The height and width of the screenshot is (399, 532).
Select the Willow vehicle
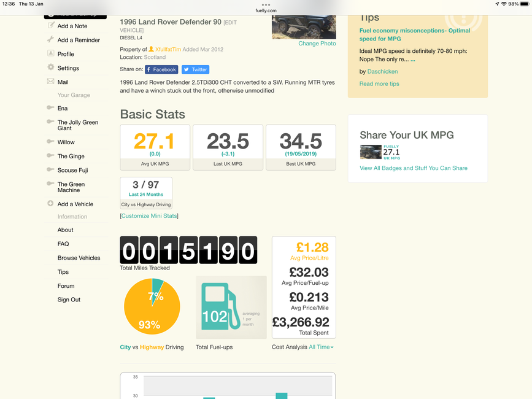tap(66, 142)
